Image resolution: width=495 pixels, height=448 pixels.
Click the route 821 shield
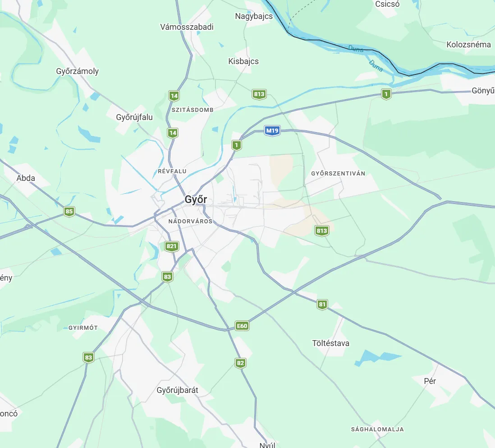[171, 246]
